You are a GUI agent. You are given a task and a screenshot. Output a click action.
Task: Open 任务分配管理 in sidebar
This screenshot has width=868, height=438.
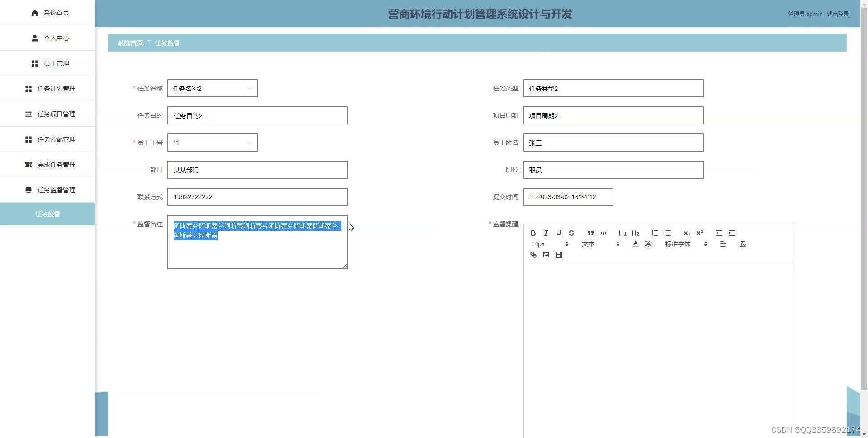click(x=47, y=139)
